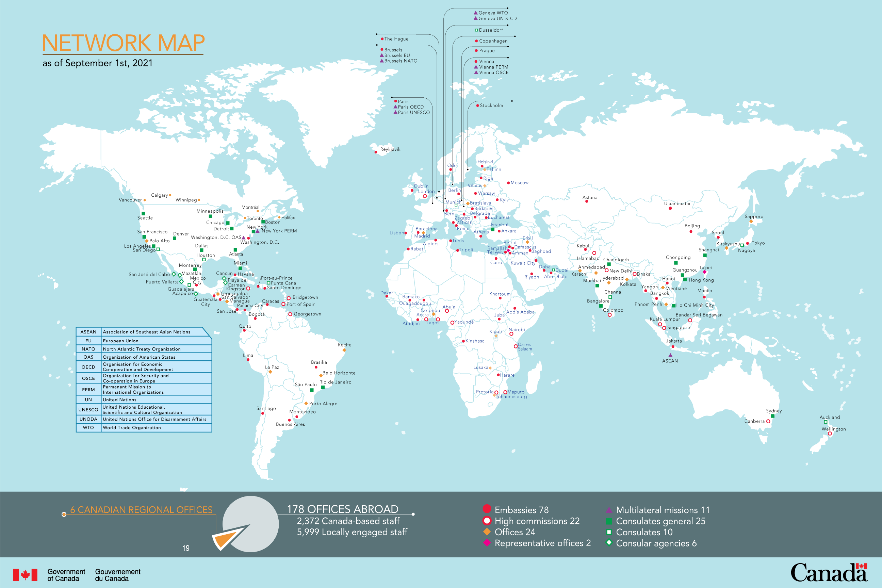Image resolution: width=882 pixels, height=588 pixels.
Task: Click the Stockholm red dot in callout
Action: point(477,105)
